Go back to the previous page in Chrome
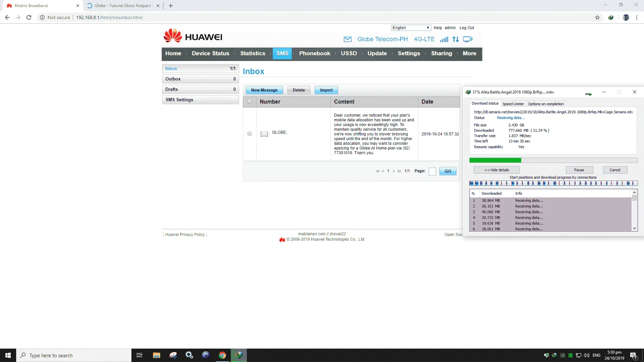The image size is (644, 362). pyautogui.click(x=7, y=17)
